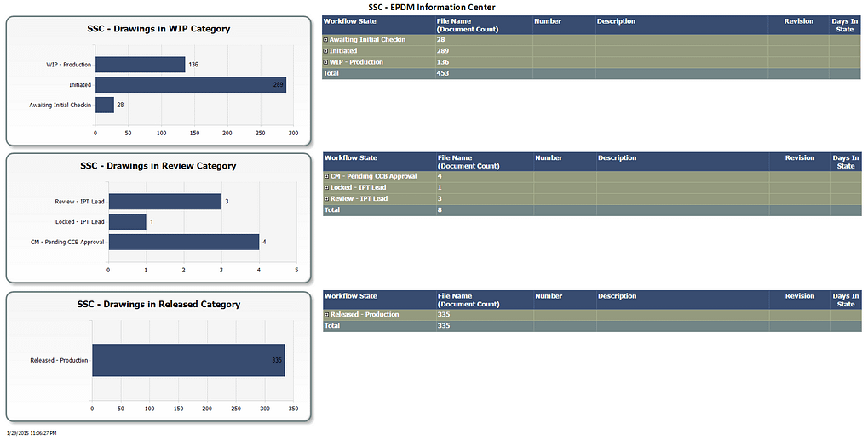868x440 pixels.
Task: Click the SSC - EPDM Information Center title
Action: [x=432, y=7]
